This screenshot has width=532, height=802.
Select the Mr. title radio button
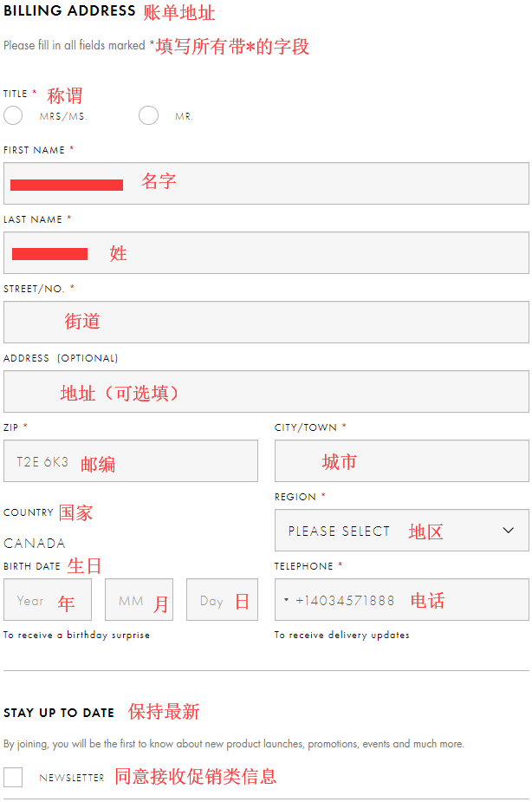(x=148, y=115)
